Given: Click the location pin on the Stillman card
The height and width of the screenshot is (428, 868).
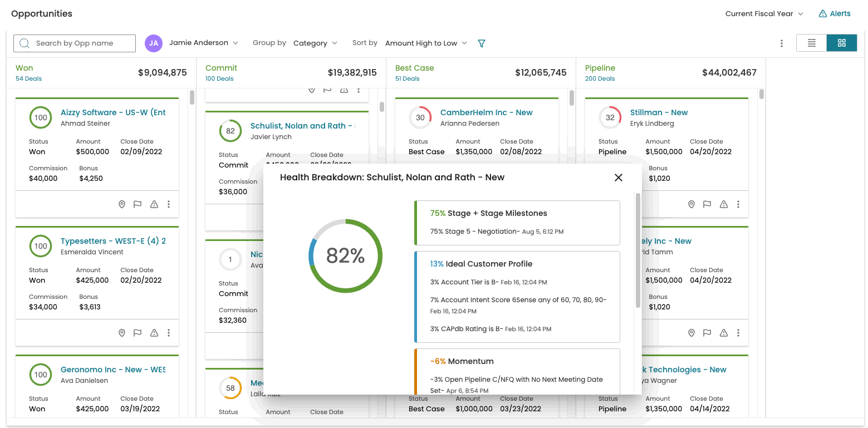Looking at the screenshot, I should point(692,204).
